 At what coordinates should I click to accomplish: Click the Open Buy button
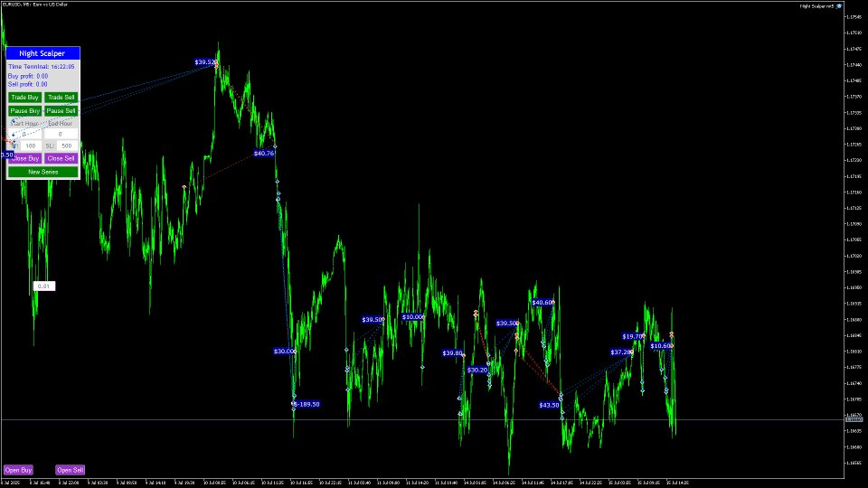pyautogui.click(x=18, y=470)
